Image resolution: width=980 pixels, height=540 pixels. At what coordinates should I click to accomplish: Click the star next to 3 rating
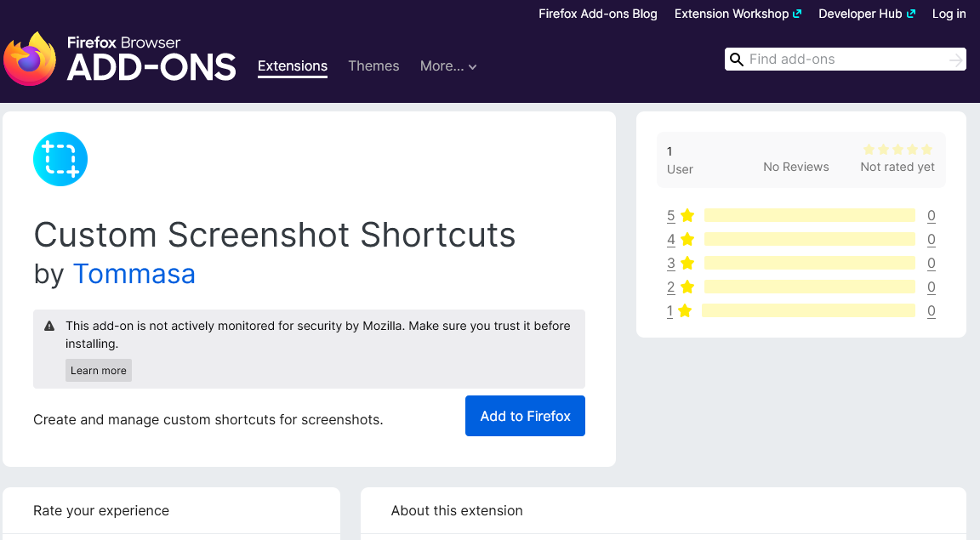(x=687, y=263)
